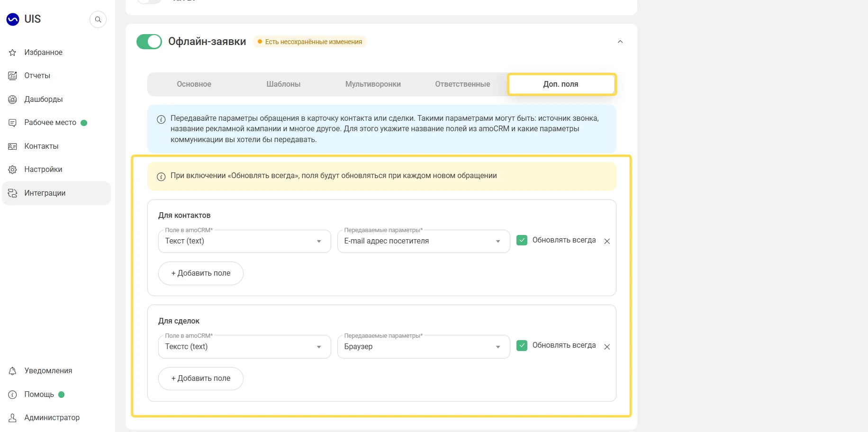The height and width of the screenshot is (432, 868).
Task: Open Уведомления bell icon
Action: [13, 371]
